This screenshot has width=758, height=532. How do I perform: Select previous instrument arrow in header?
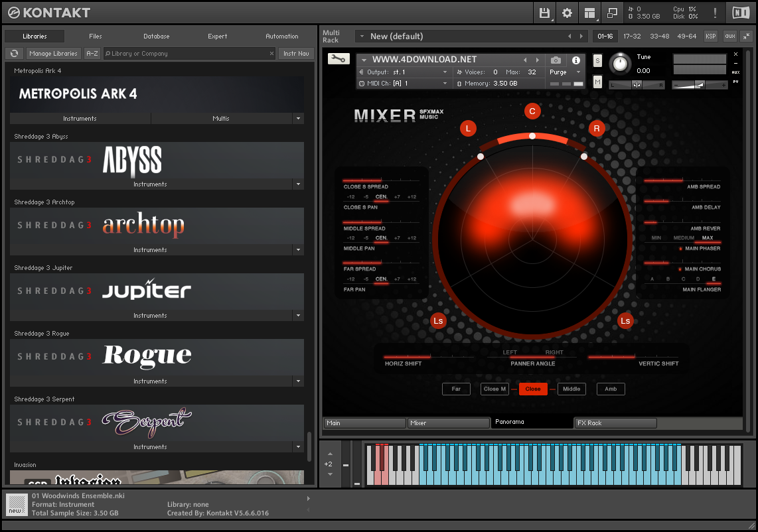tap(526, 60)
